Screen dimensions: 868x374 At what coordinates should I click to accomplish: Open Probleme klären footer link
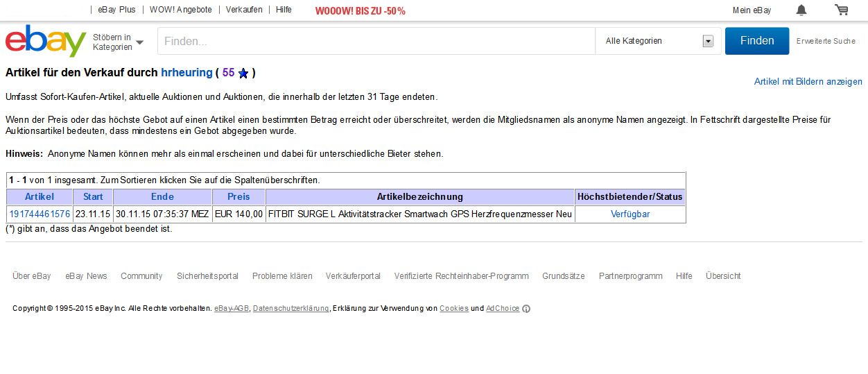pos(282,276)
